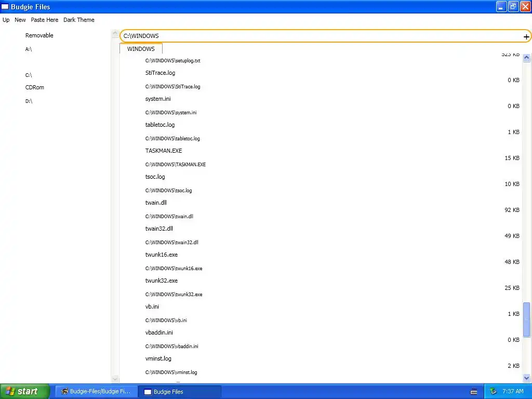Image resolution: width=532 pixels, height=399 pixels.
Task: Select twunk32.exe in the list
Action: pyautogui.click(x=162, y=281)
